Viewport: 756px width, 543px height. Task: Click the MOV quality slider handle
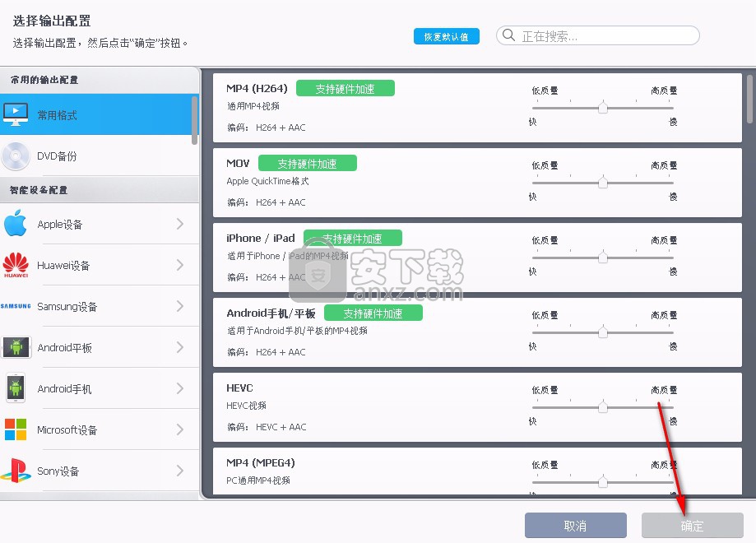pyautogui.click(x=603, y=182)
